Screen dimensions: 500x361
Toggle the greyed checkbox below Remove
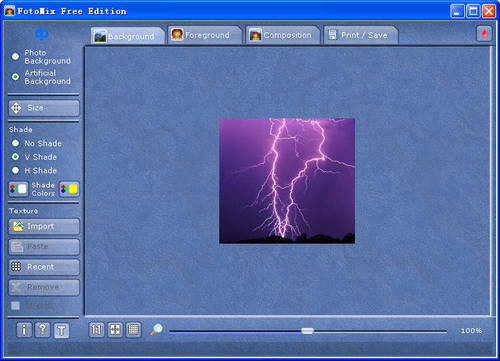point(15,305)
